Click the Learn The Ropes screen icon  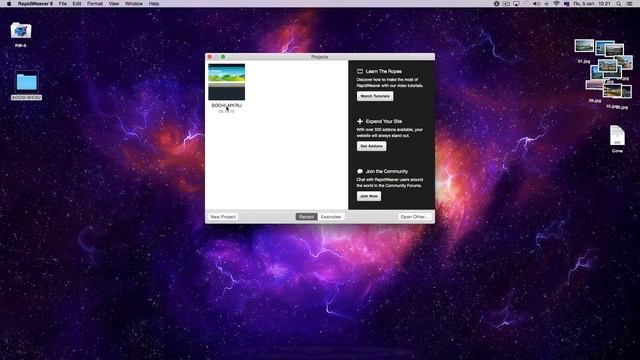360,71
